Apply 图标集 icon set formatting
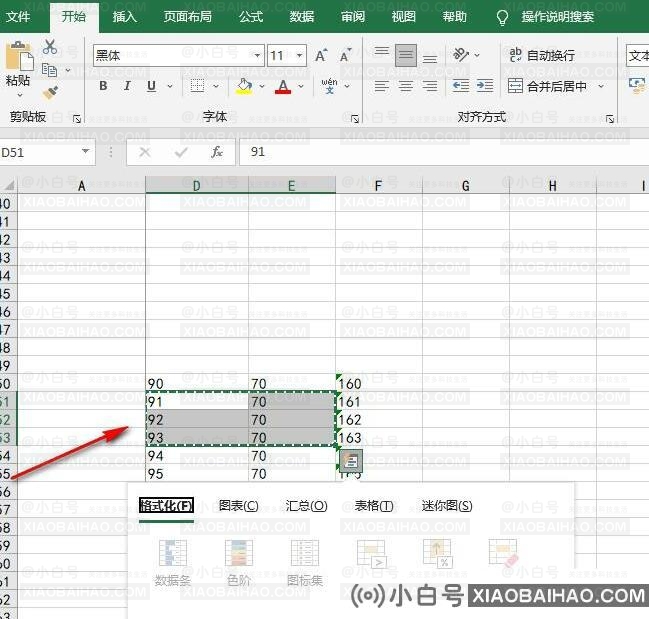This screenshot has width=649, height=619. point(305,562)
